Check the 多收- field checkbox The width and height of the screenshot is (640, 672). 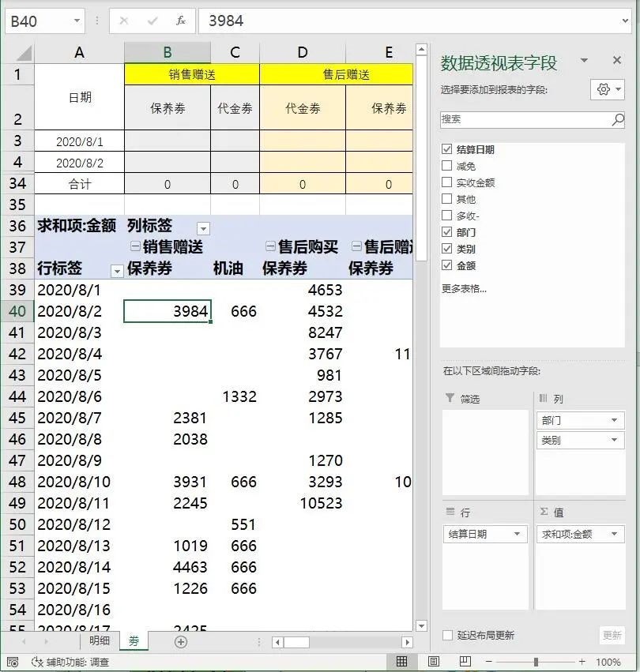point(446,215)
